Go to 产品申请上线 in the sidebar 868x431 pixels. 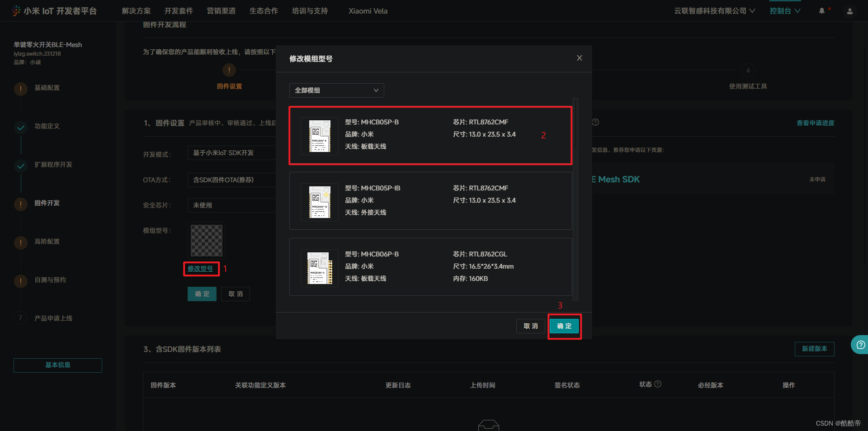(x=53, y=318)
